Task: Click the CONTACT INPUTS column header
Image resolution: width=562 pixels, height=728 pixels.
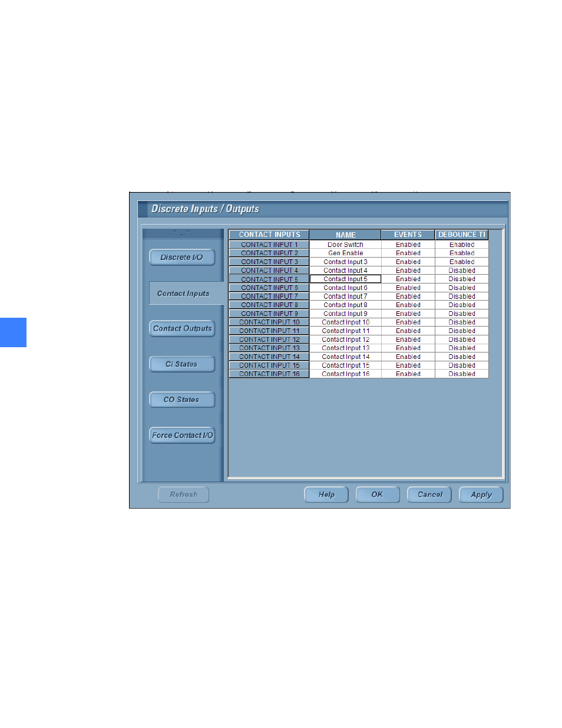Action: tap(269, 235)
